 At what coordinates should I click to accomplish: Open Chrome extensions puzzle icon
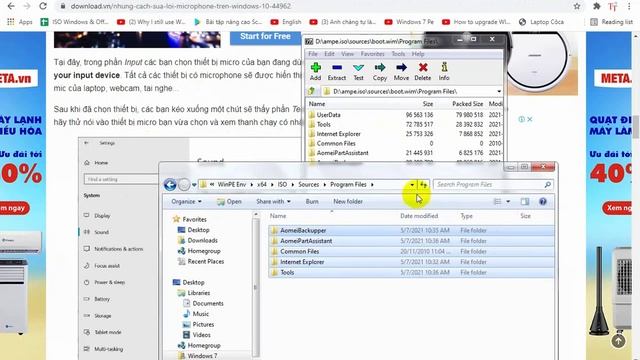tap(596, 6)
